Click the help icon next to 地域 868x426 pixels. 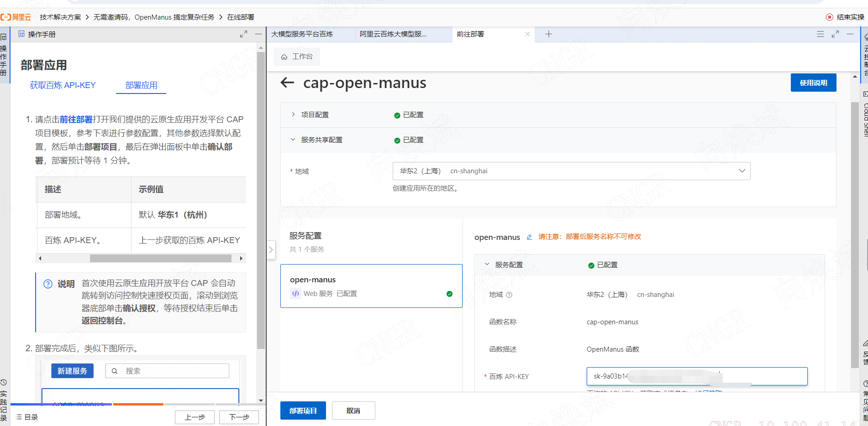pyautogui.click(x=509, y=295)
